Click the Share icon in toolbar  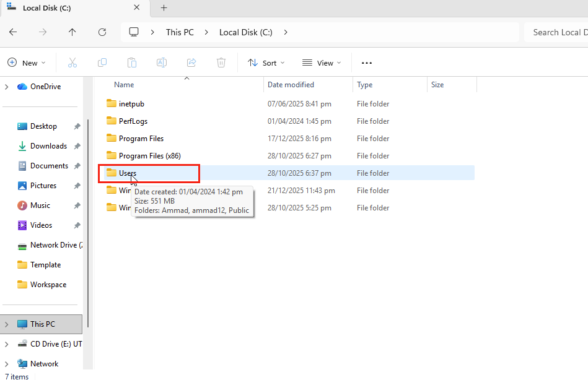[x=191, y=63]
